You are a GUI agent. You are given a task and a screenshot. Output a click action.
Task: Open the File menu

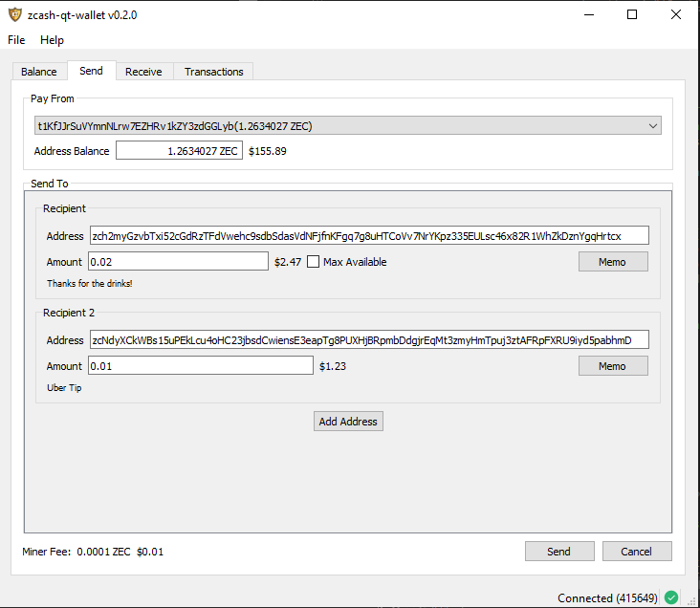(16, 40)
